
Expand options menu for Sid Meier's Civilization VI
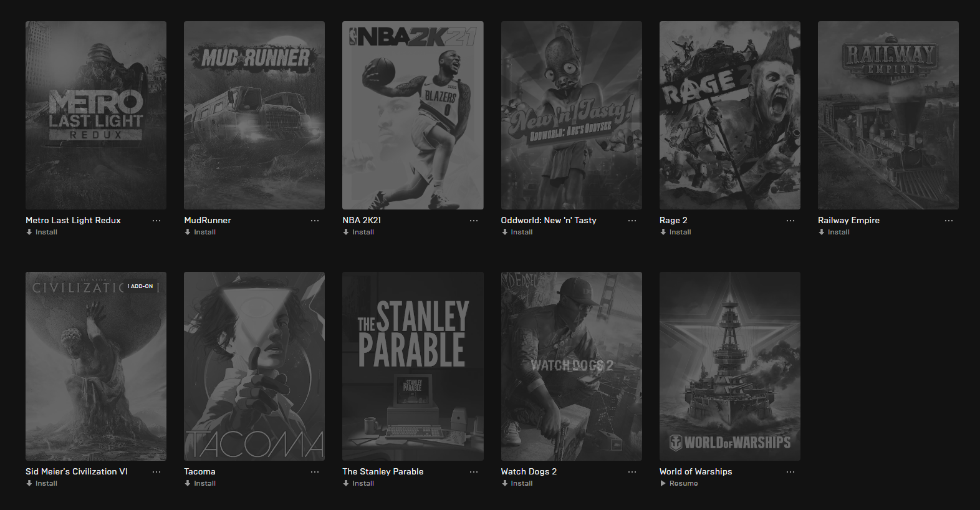click(156, 472)
